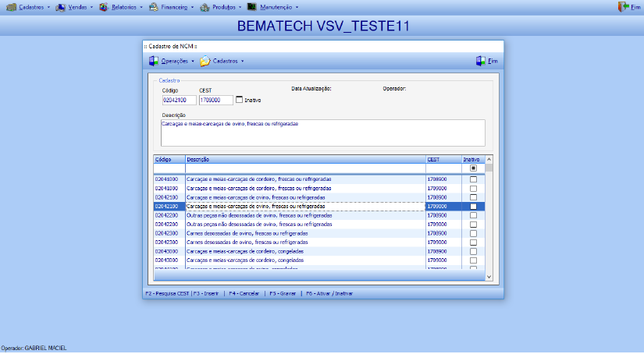Click the Manutenção monitor icon

[x=252, y=7]
